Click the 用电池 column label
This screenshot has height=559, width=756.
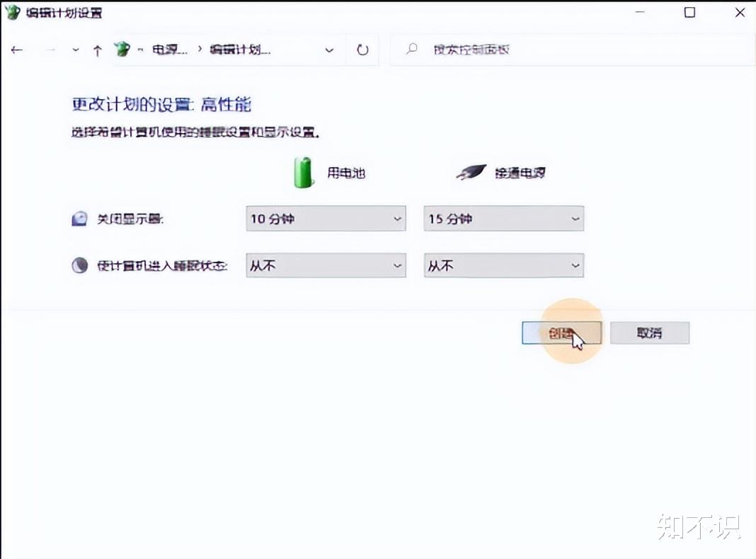coord(346,173)
